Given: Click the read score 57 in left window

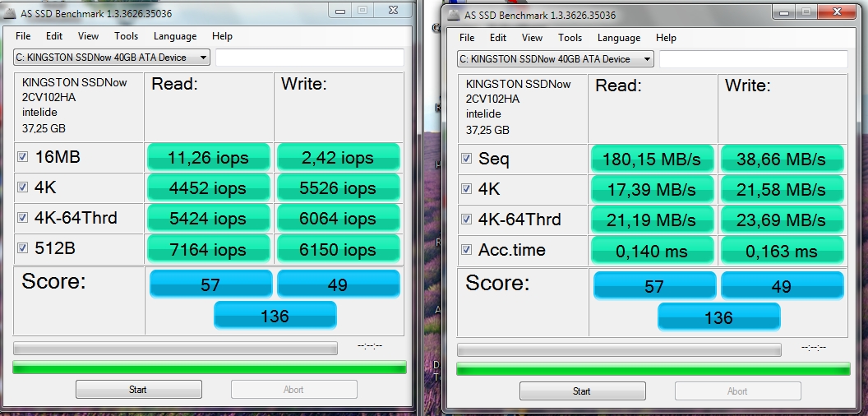Looking at the screenshot, I should [211, 284].
